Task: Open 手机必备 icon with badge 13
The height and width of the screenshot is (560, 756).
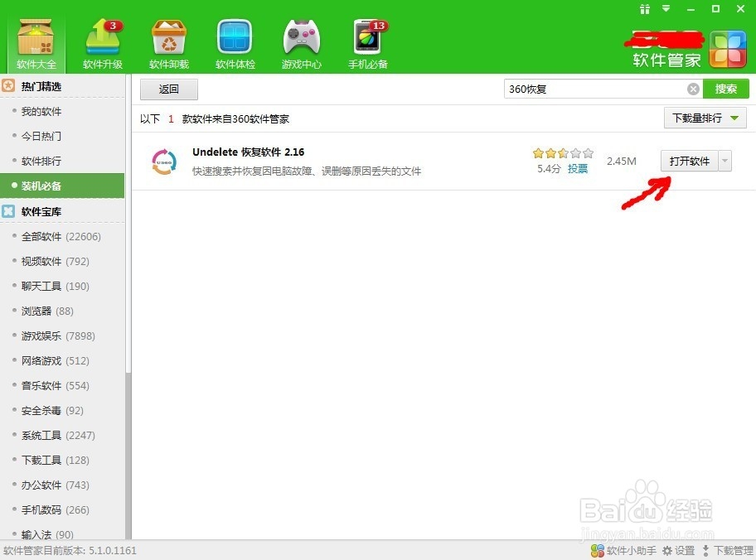Action: (367, 37)
